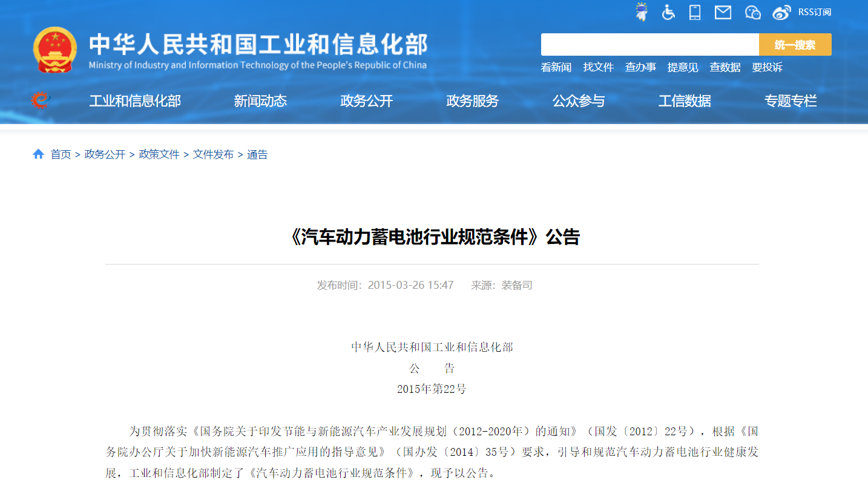868x494 pixels.
Task: Click the article title 汽车动力蓄电池行业规范条件公告
Action: point(432,237)
